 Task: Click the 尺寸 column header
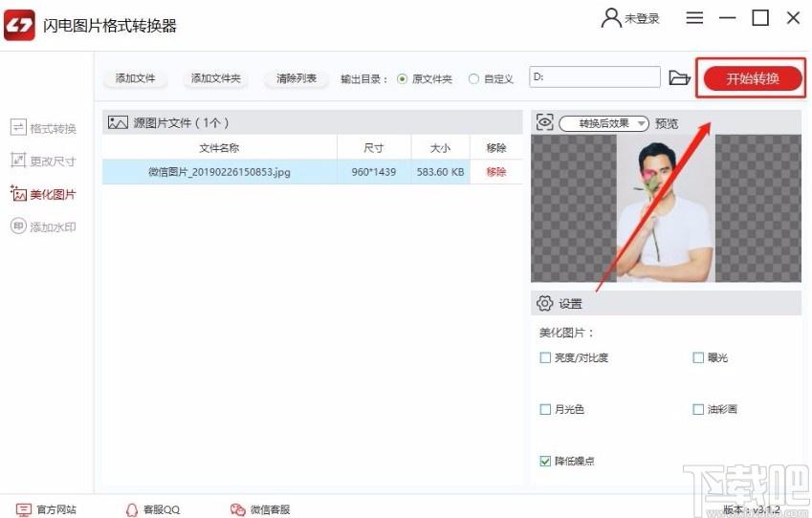coord(374,148)
